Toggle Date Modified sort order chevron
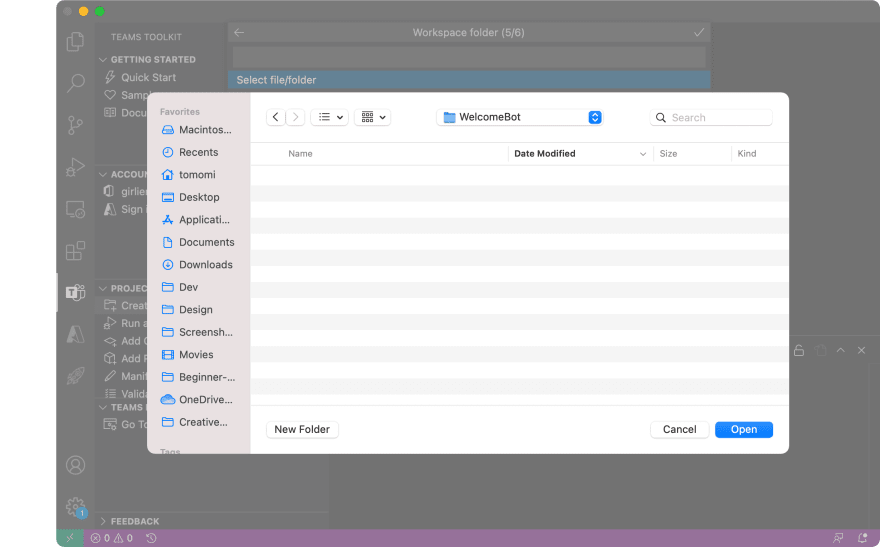The height and width of the screenshot is (547, 880). 643,154
